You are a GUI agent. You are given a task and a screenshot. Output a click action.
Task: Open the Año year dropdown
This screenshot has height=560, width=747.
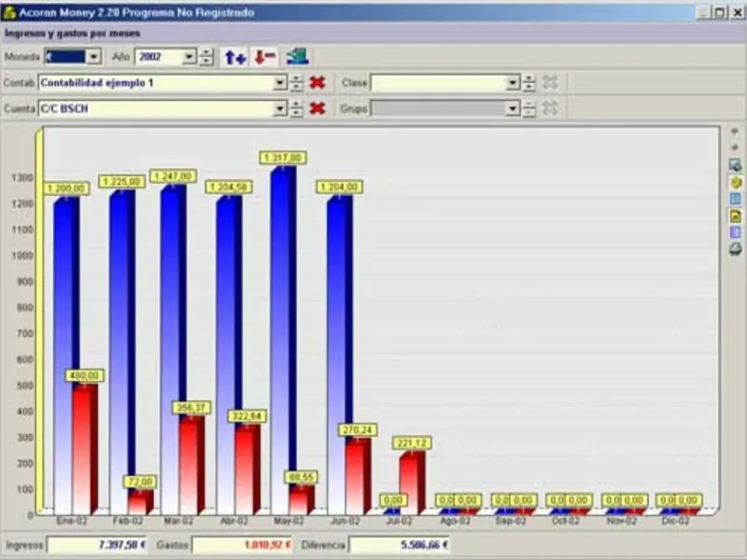click(190, 57)
